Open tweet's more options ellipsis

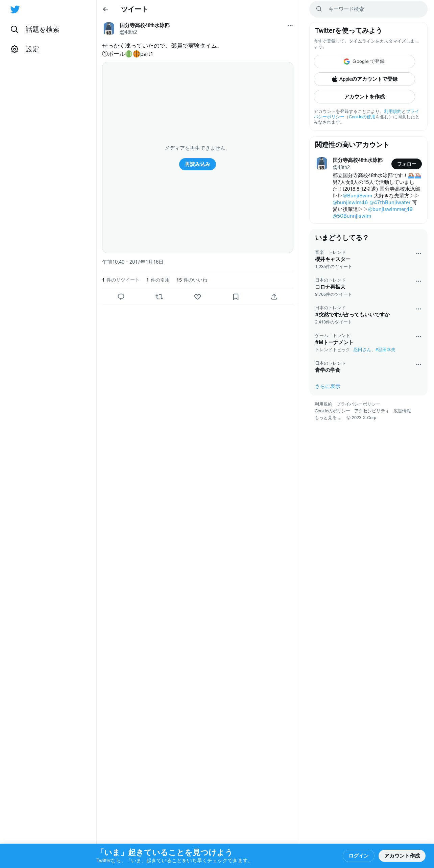pyautogui.click(x=290, y=25)
